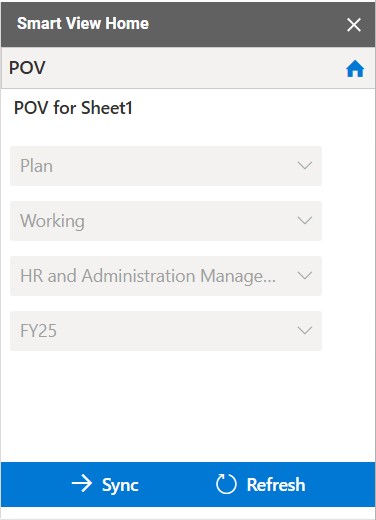Select the POV header label

point(27,68)
